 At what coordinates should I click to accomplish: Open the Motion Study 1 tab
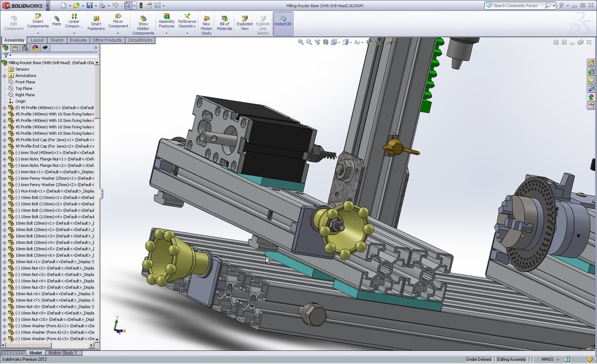63,353
